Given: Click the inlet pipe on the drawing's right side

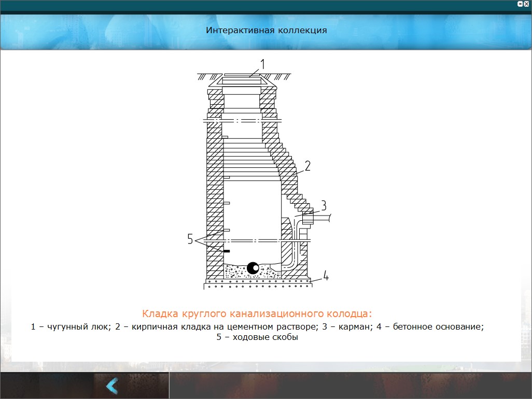Looking at the screenshot, I should [325, 219].
